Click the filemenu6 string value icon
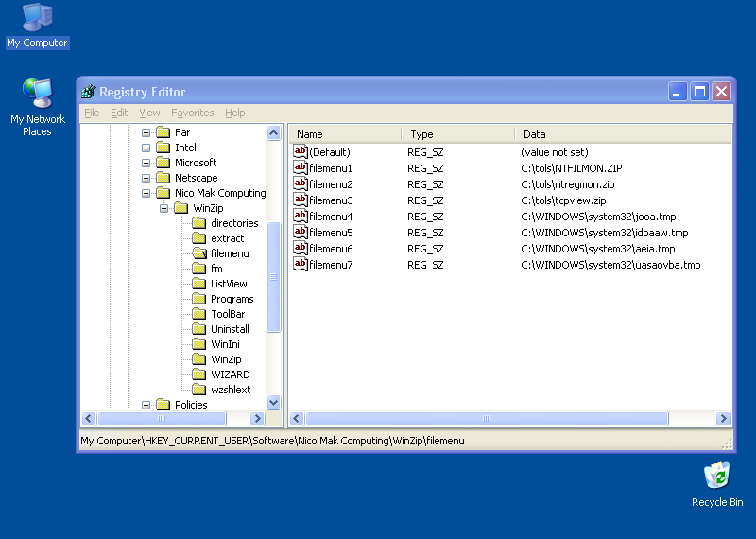The height and width of the screenshot is (539, 756). point(300,248)
